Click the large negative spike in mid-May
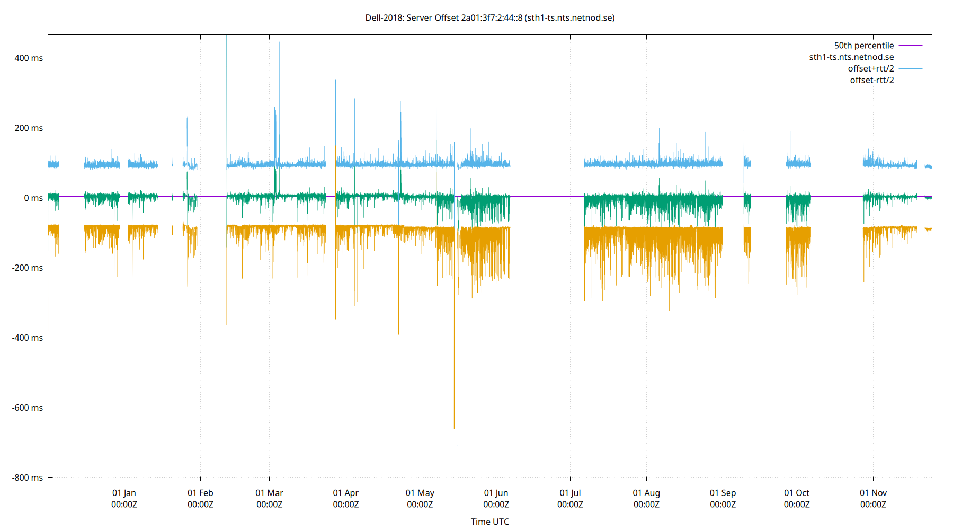Image resolution: width=980 pixels, height=530 pixels. [456, 371]
